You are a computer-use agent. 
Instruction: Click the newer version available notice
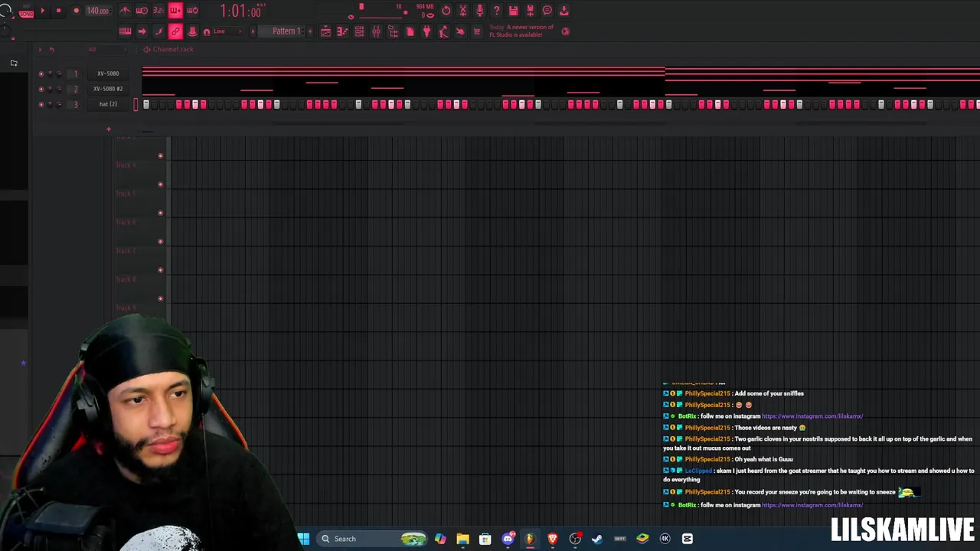coord(521,31)
